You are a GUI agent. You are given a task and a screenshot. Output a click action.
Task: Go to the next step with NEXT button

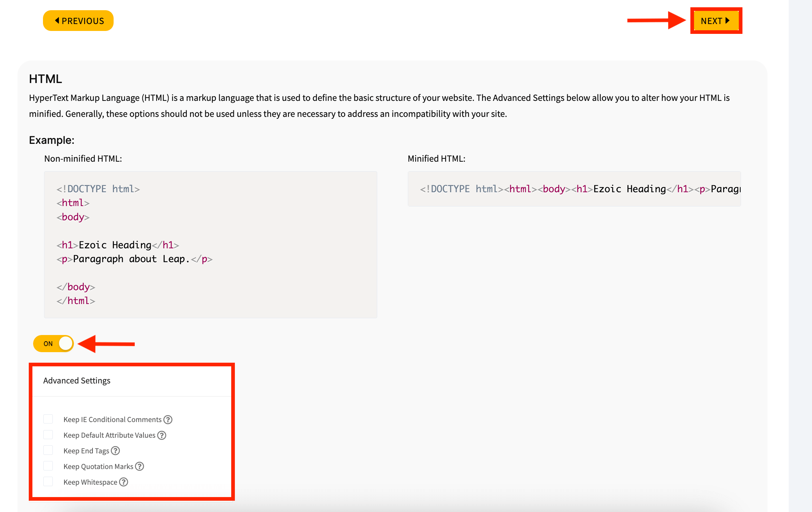(716, 21)
